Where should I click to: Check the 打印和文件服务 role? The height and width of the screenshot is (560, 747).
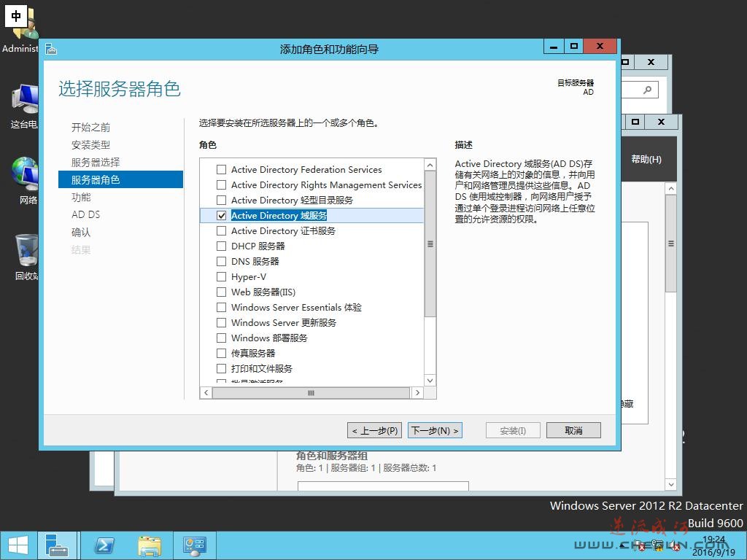221,368
